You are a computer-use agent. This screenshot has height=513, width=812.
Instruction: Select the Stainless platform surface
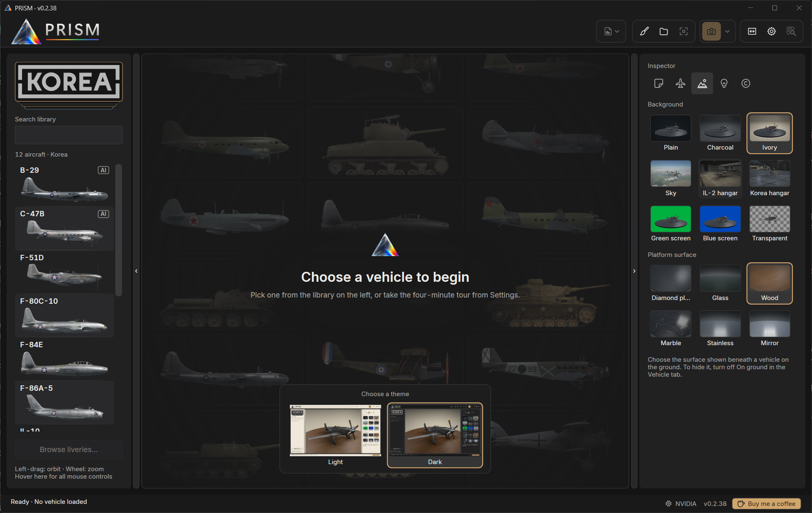(720, 329)
